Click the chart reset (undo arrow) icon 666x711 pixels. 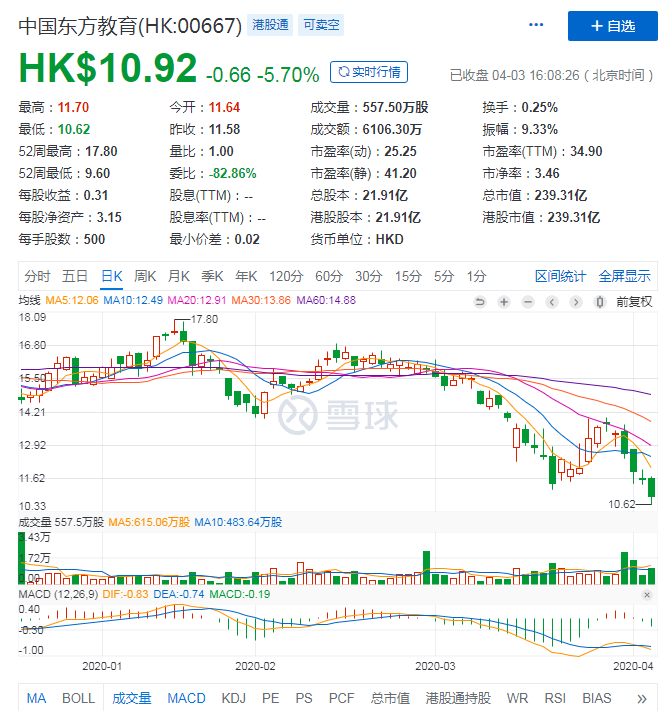480,301
